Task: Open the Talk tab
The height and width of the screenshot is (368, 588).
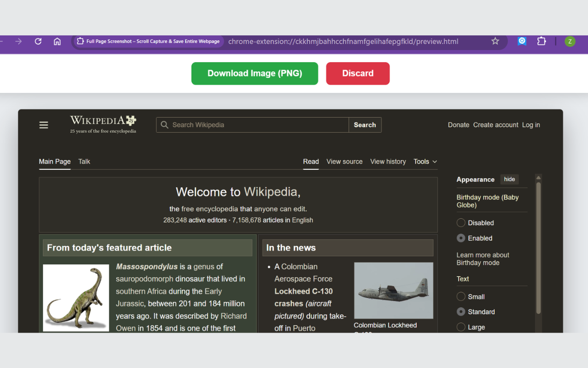Action: click(x=84, y=161)
